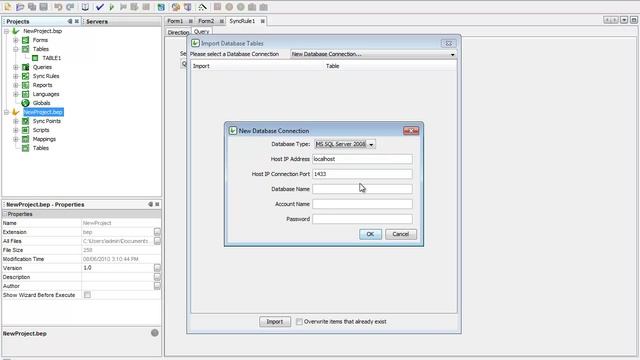Click the Import button
Viewport: 640px width, 360px height.
pos(275,322)
